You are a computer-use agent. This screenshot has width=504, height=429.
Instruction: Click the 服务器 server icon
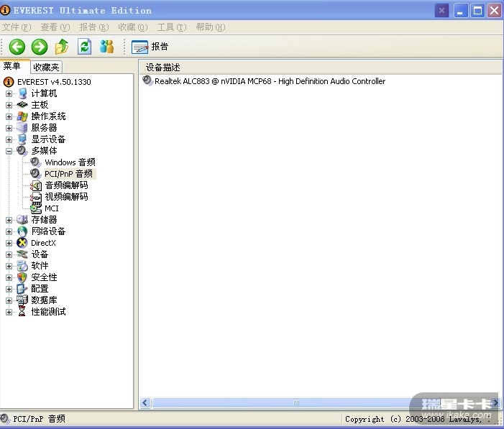[x=22, y=128]
